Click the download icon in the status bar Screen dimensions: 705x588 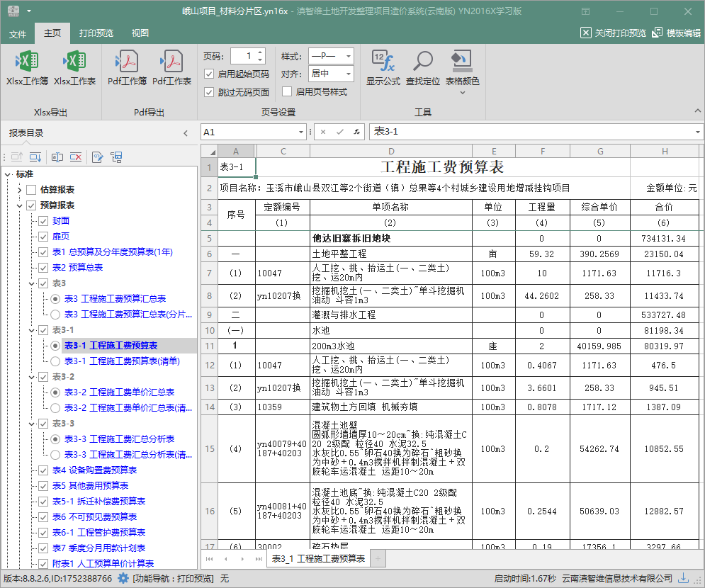point(684,578)
